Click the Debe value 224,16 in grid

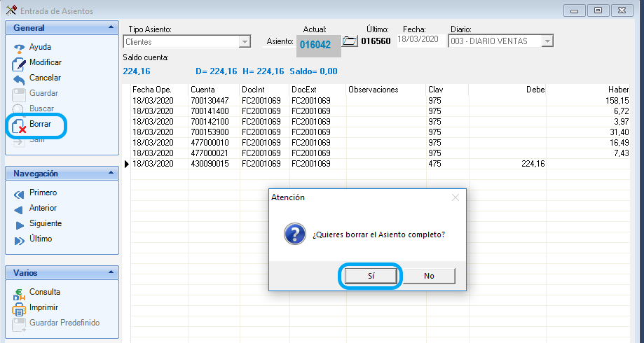pos(533,164)
